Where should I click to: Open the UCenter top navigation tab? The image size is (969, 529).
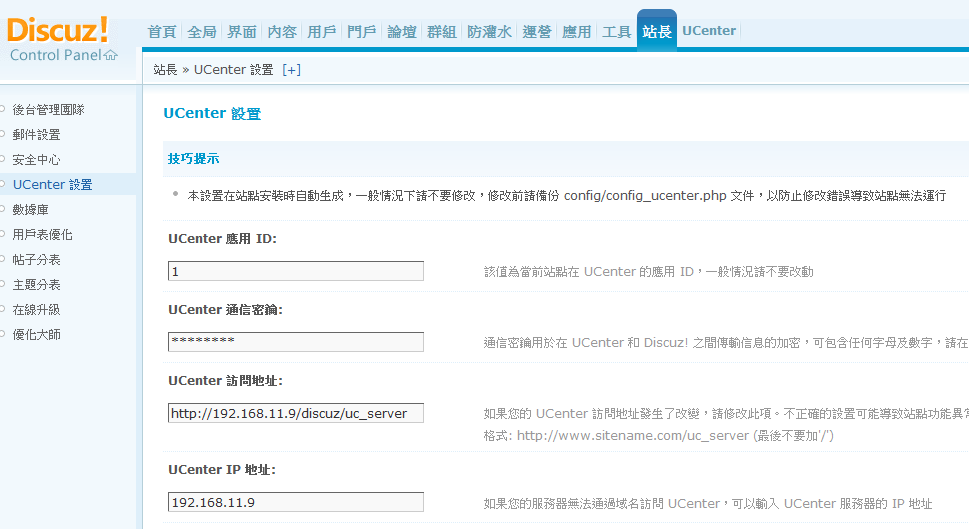click(x=709, y=31)
